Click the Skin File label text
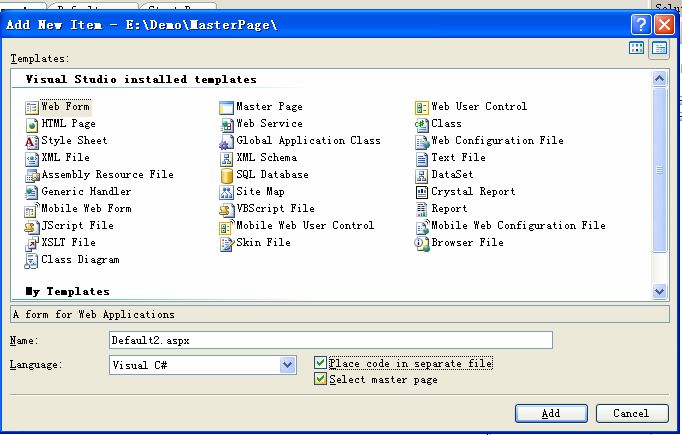 (x=263, y=242)
